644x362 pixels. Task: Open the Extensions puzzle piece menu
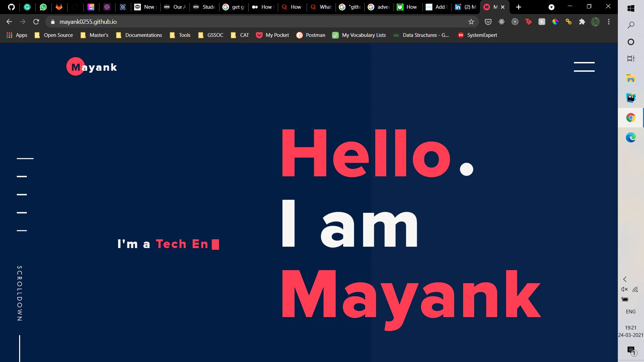click(582, 22)
